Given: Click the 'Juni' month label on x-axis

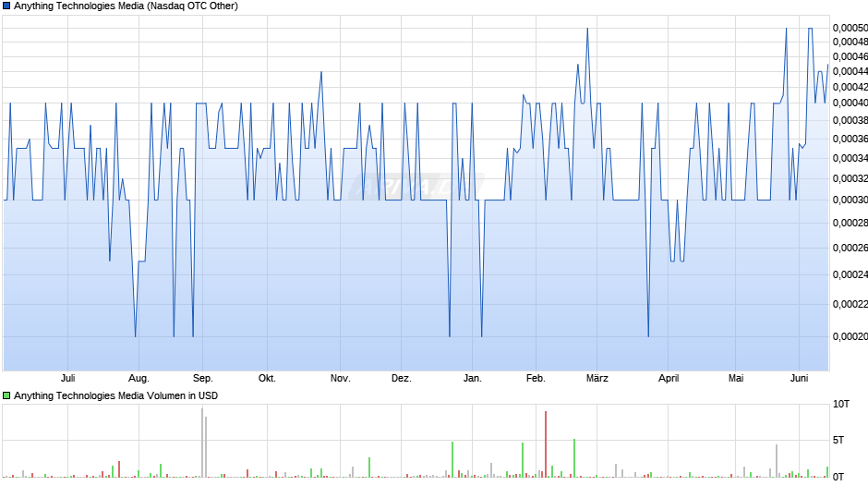Looking at the screenshot, I should click(x=799, y=378).
